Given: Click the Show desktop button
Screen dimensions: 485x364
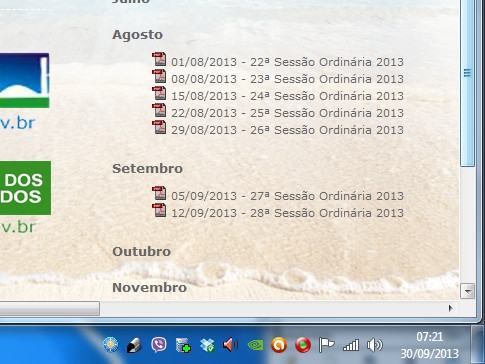Looking at the screenshot, I should click(x=478, y=345).
